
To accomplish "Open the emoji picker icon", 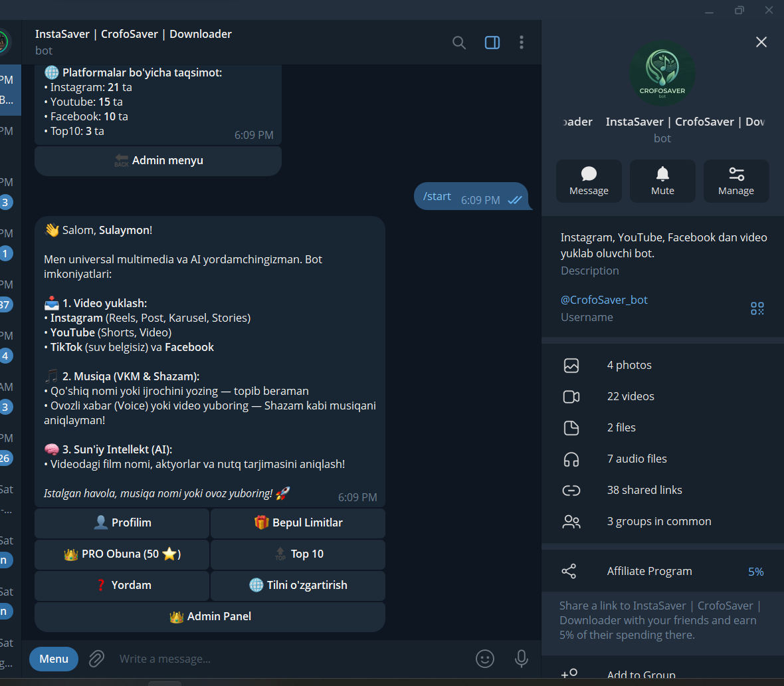I will click(484, 659).
